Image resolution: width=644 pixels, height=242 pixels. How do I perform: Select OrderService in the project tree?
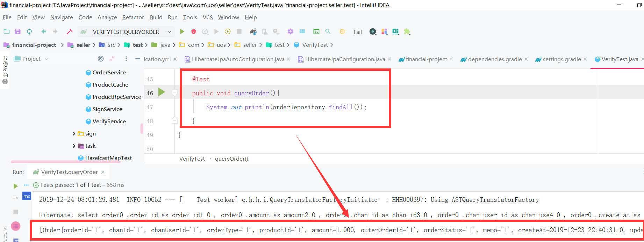(109, 72)
